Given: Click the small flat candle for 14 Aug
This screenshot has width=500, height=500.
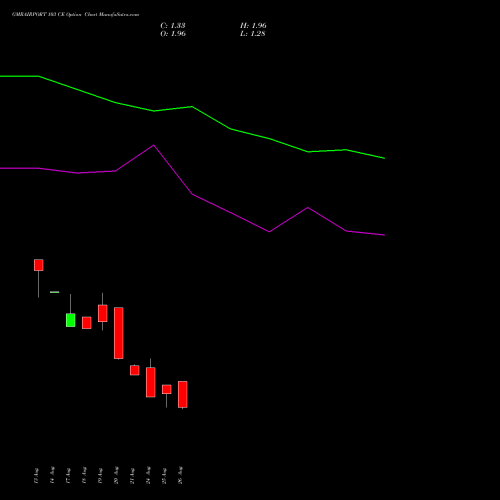Looking at the screenshot, I should (x=55, y=292).
